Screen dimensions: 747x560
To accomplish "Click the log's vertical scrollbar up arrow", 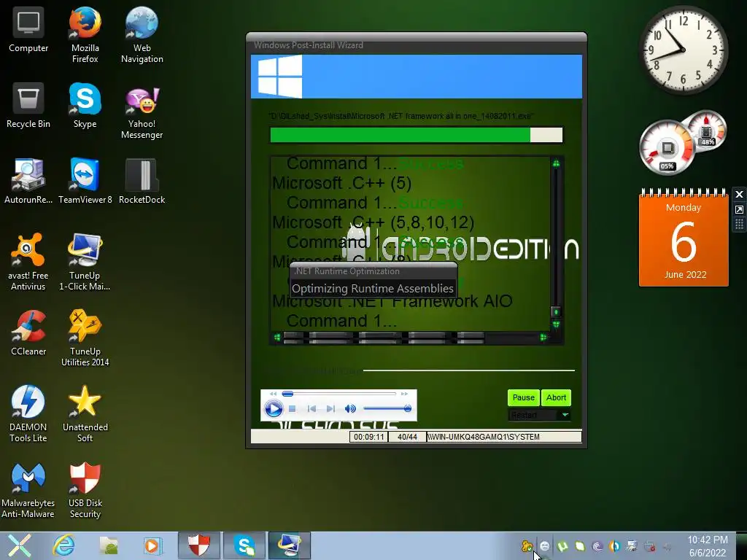I will coord(556,164).
